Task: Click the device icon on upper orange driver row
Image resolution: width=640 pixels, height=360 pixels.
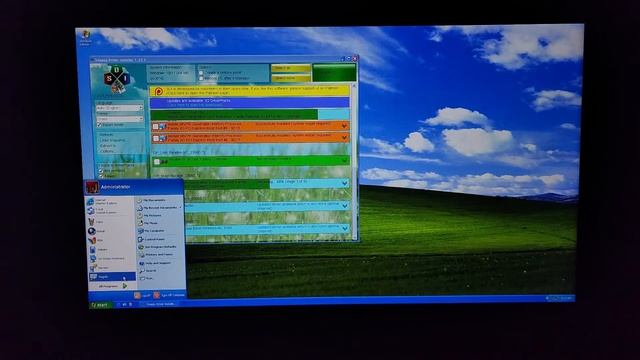Action: coord(162,127)
